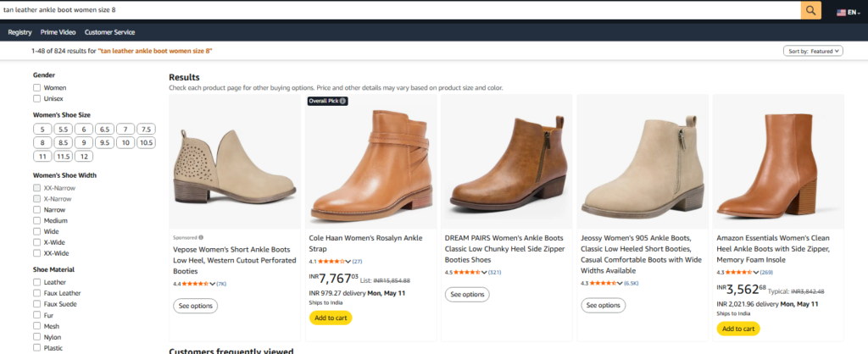The image size is (868, 354).
Task: Check the XX-Wide shoe width checkbox
Action: pyautogui.click(x=37, y=253)
